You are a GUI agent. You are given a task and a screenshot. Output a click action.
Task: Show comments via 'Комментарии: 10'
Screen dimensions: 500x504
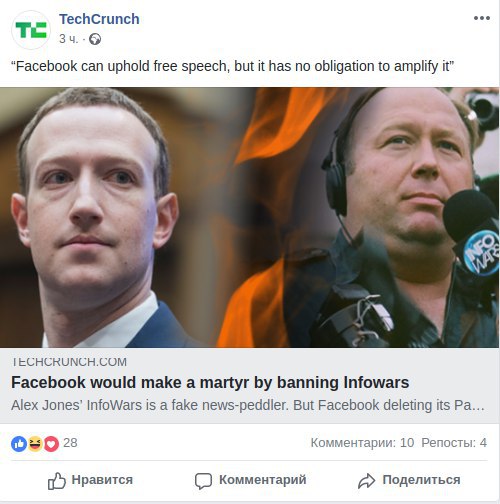pos(362,443)
